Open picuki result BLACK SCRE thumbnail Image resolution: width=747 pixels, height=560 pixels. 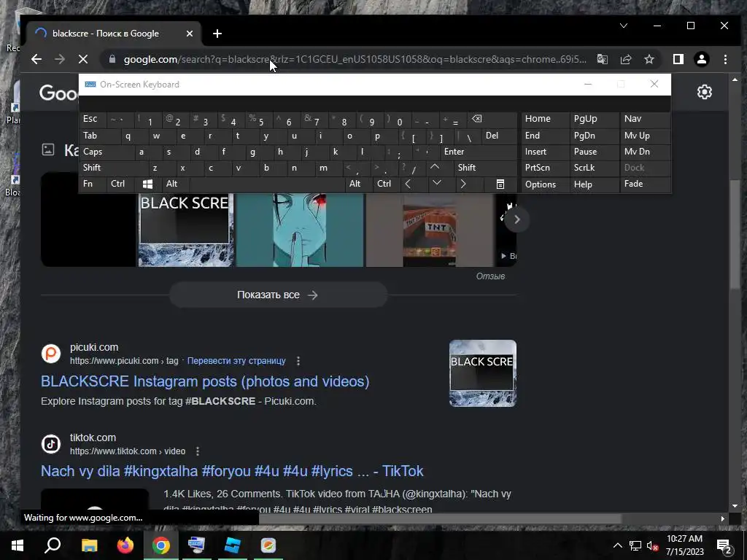483,373
